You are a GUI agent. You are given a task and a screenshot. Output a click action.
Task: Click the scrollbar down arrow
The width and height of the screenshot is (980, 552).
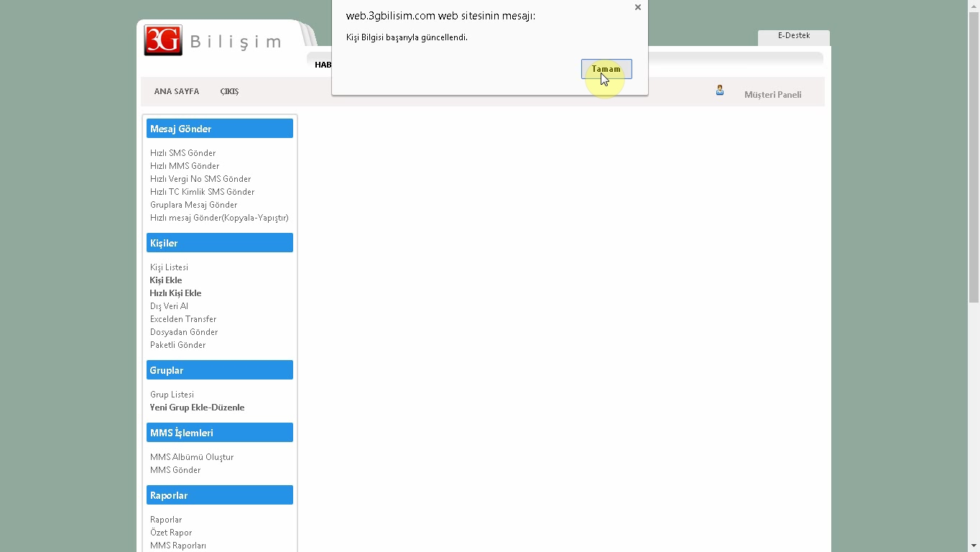click(x=974, y=546)
